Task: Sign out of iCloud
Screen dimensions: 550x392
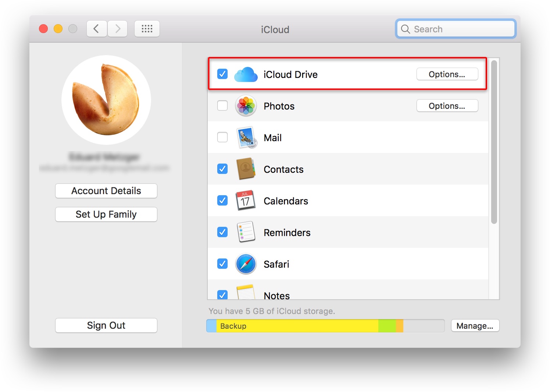Action: point(106,325)
